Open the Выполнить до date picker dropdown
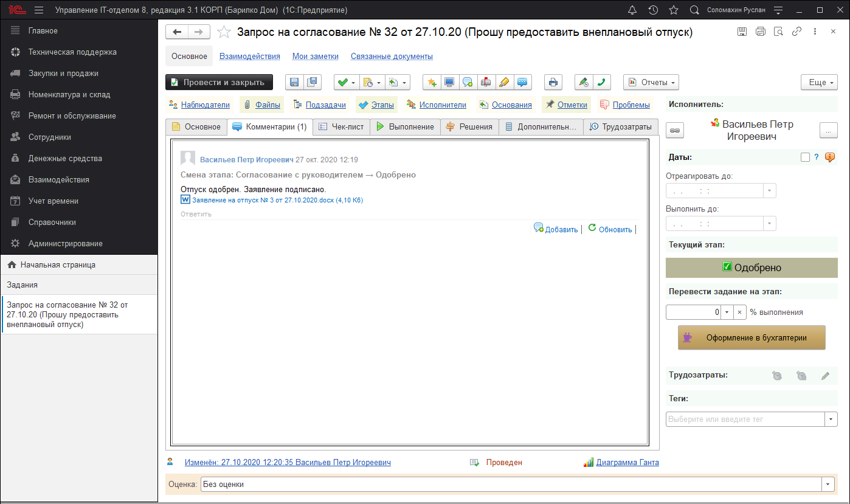This screenshot has height=504, width=850. click(x=770, y=223)
